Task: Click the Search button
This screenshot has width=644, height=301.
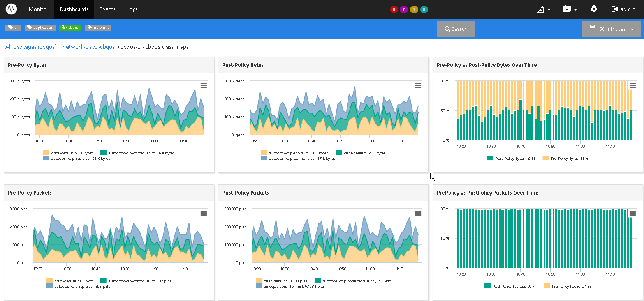Action: (456, 29)
